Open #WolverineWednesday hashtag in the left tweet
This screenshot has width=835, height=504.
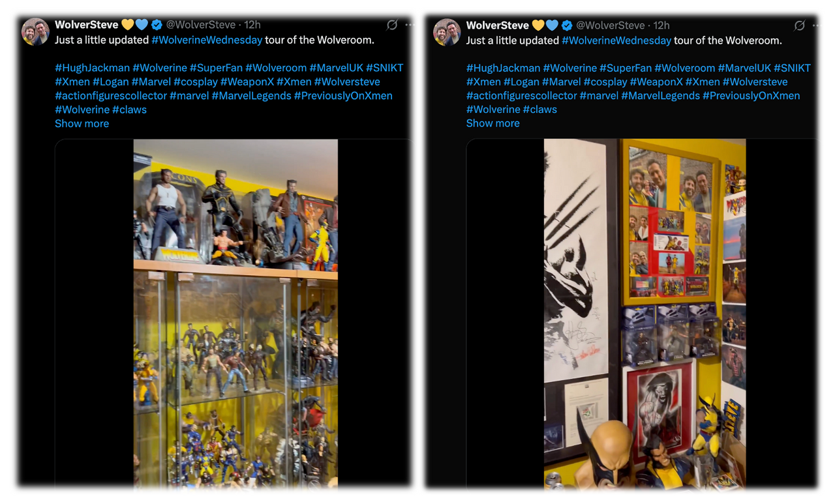[x=207, y=40]
